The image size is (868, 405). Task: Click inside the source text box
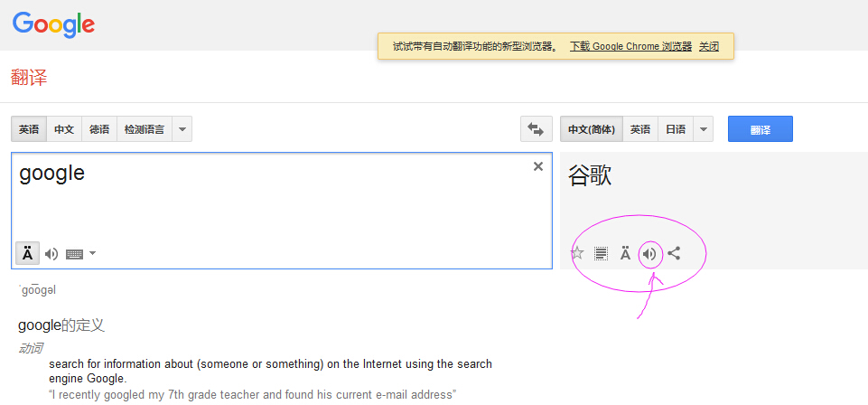pyautogui.click(x=271, y=203)
